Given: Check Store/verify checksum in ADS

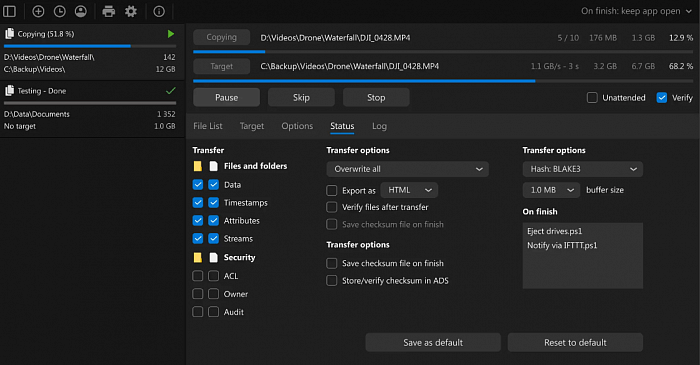Looking at the screenshot, I should [x=332, y=281].
